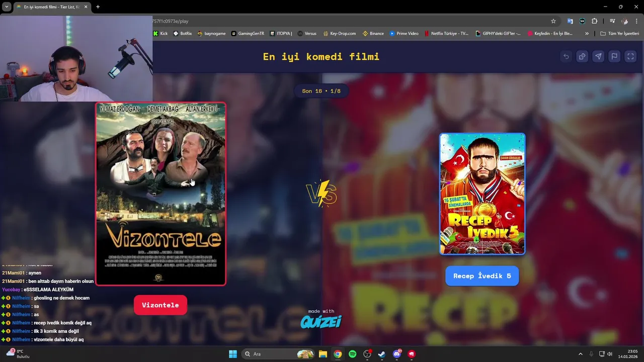Open Steam from the taskbar
The width and height of the screenshot is (644, 362).
[x=382, y=354]
